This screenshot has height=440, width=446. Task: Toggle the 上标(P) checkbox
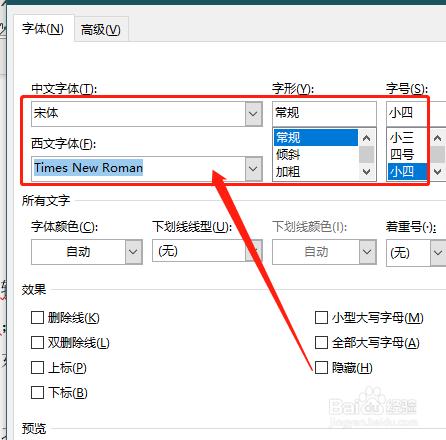[x=37, y=368]
